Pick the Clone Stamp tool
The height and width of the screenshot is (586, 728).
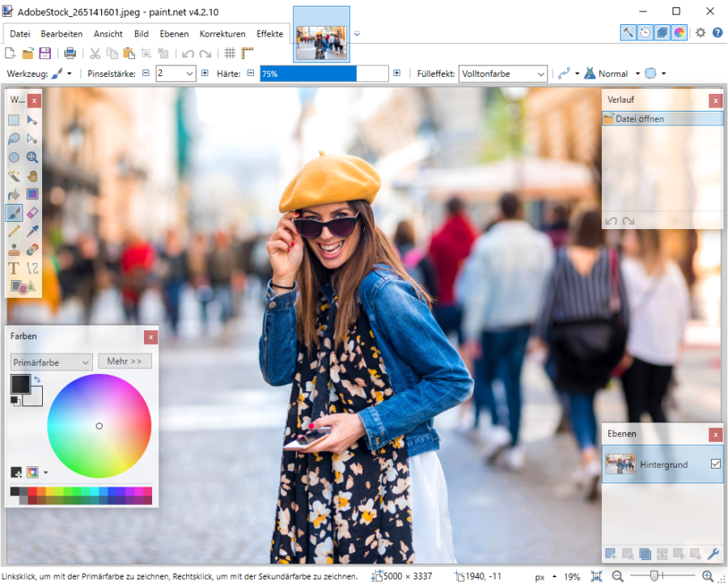pyautogui.click(x=13, y=249)
